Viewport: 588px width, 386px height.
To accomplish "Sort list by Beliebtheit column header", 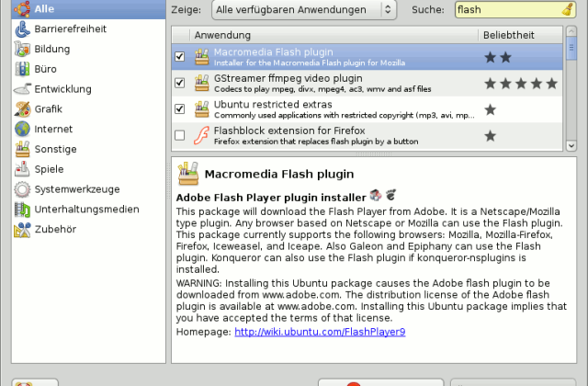I will tap(521, 35).
